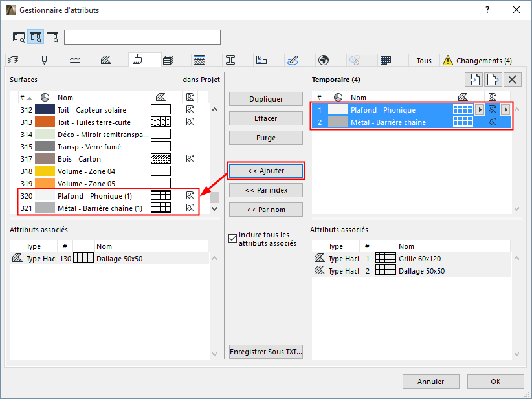Screen dimensions: 532x399
Task: Open the Markup Styles tab icon
Action: click(x=293, y=60)
